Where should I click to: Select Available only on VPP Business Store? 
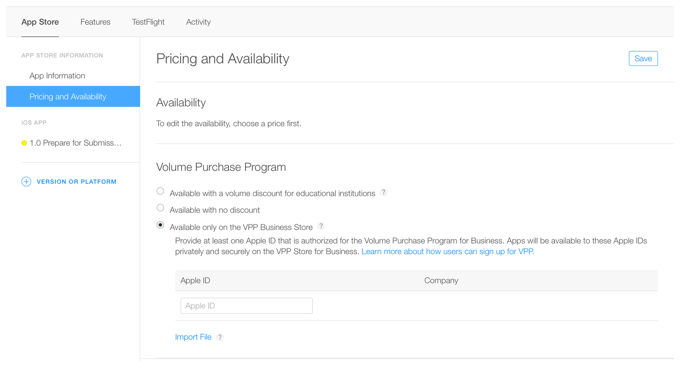[x=160, y=225]
